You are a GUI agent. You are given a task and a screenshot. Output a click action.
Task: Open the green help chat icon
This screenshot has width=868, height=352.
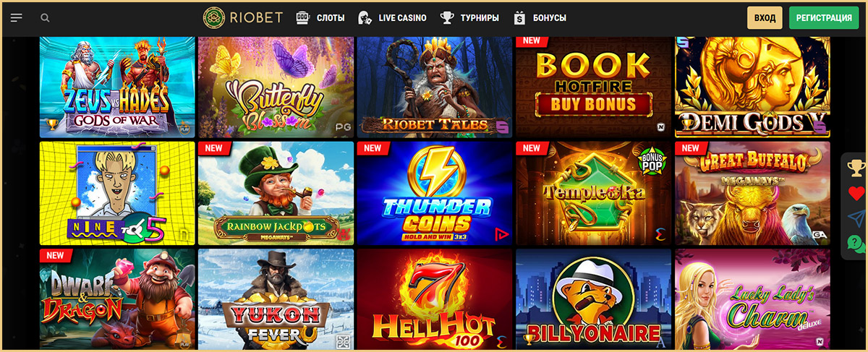click(856, 244)
